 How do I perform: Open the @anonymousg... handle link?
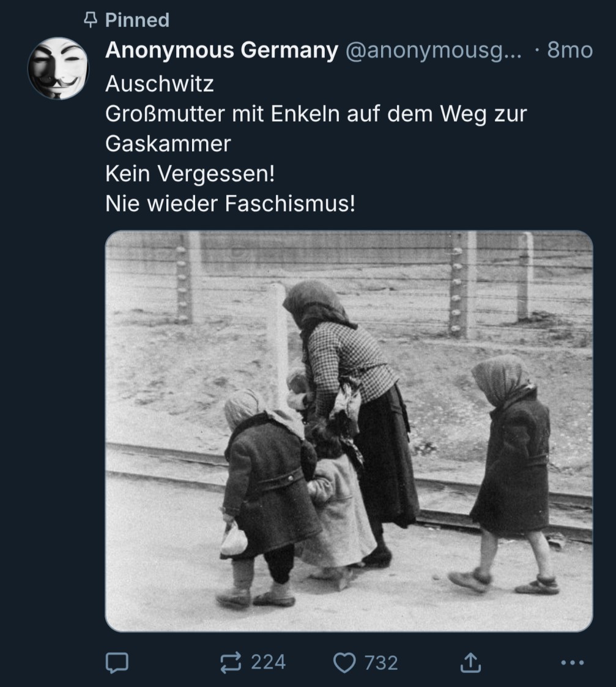coord(434,50)
